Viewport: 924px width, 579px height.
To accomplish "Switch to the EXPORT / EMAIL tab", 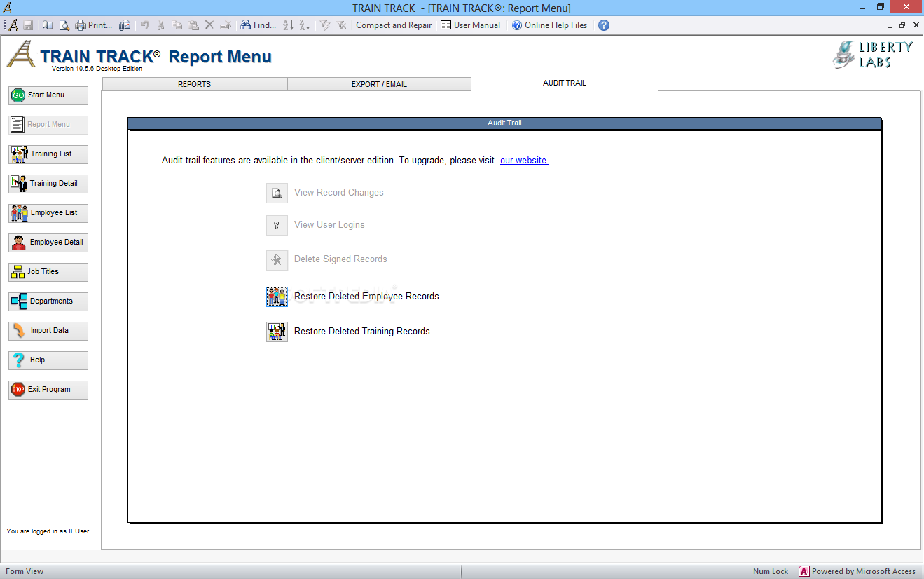I will click(379, 84).
